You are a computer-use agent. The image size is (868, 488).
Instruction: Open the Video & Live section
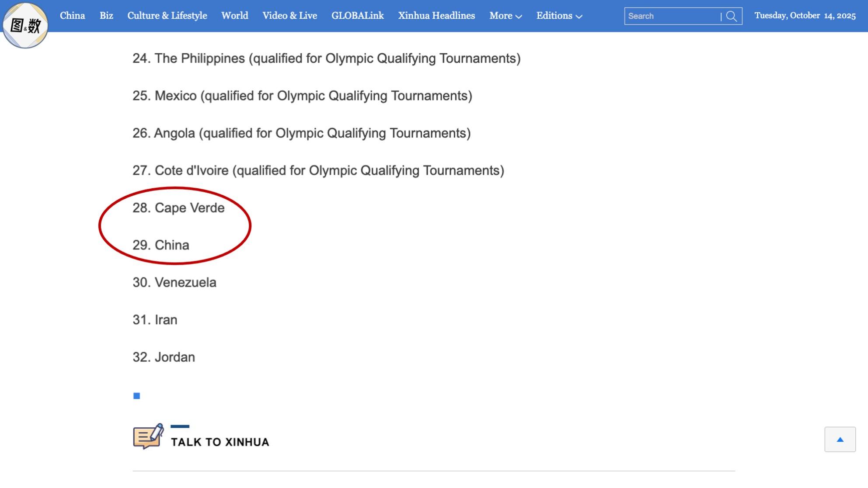pos(289,16)
